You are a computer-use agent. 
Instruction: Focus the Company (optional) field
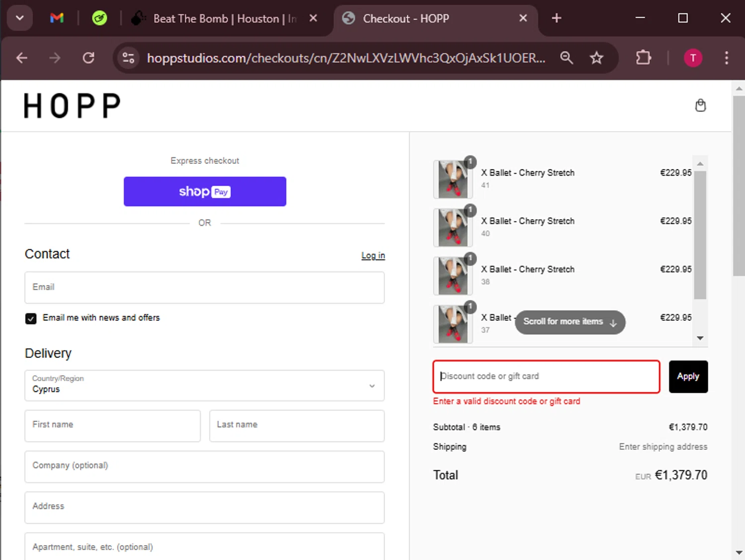(205, 467)
